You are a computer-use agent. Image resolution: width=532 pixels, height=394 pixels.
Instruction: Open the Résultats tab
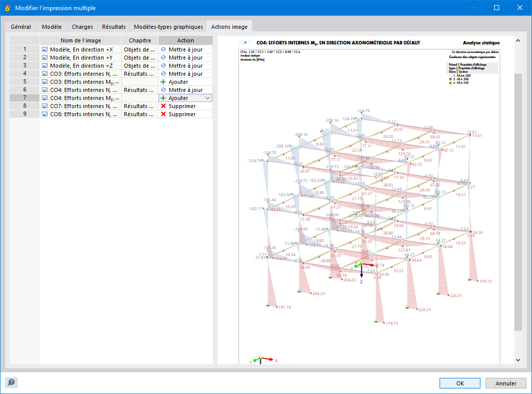[114, 27]
